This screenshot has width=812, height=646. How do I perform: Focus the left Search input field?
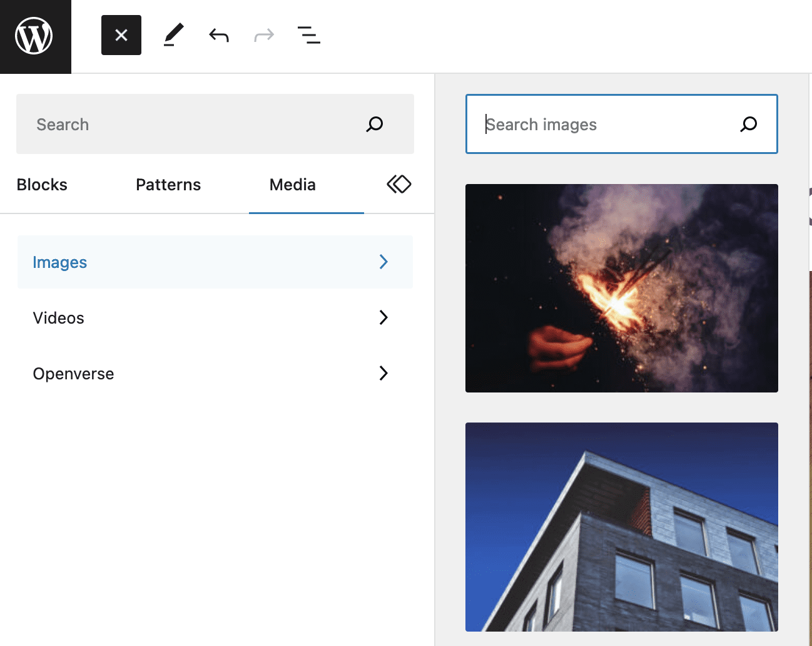[x=188, y=124]
